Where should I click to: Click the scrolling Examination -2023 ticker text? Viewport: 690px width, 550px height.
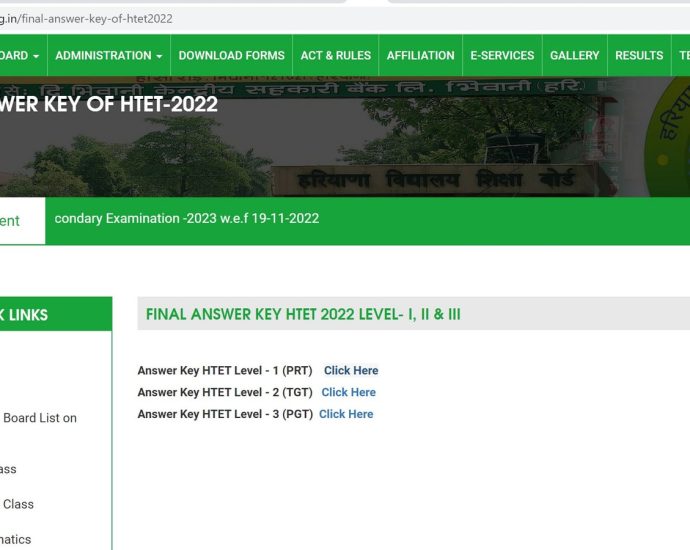(186, 218)
